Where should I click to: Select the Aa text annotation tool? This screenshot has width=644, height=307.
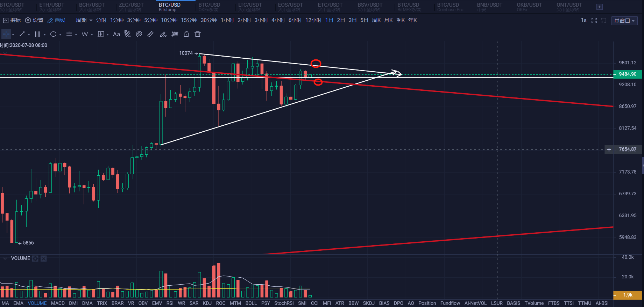116,34
